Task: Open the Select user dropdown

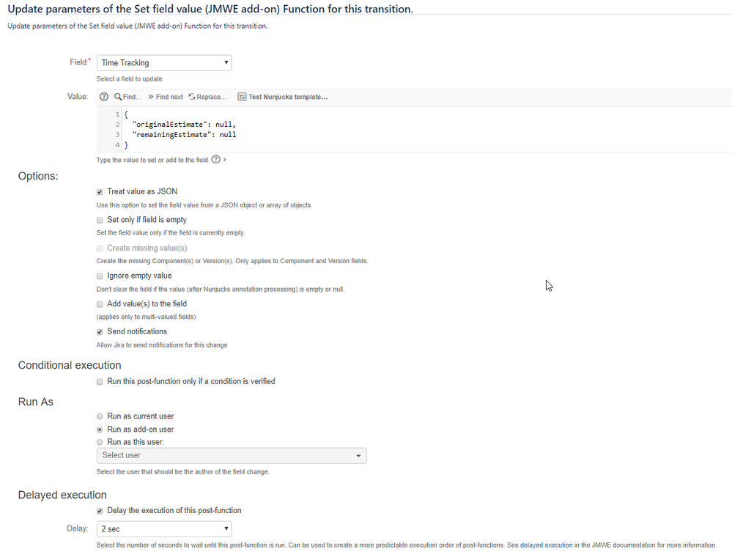Action: tap(232, 455)
